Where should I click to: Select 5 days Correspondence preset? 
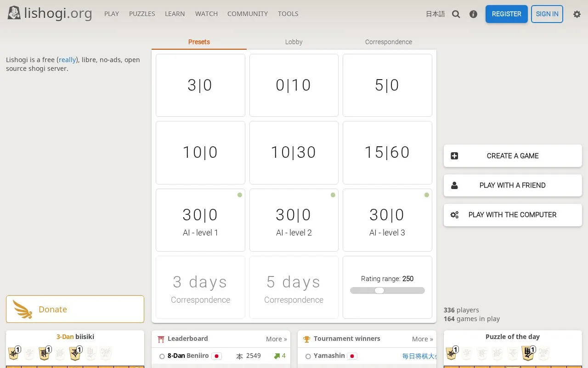[294, 287]
